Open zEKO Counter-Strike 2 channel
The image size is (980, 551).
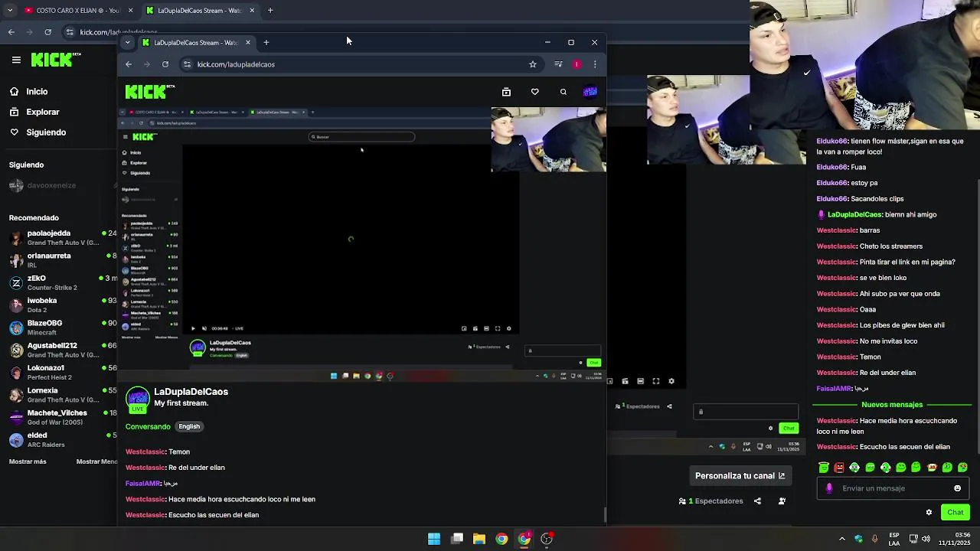tap(62, 282)
